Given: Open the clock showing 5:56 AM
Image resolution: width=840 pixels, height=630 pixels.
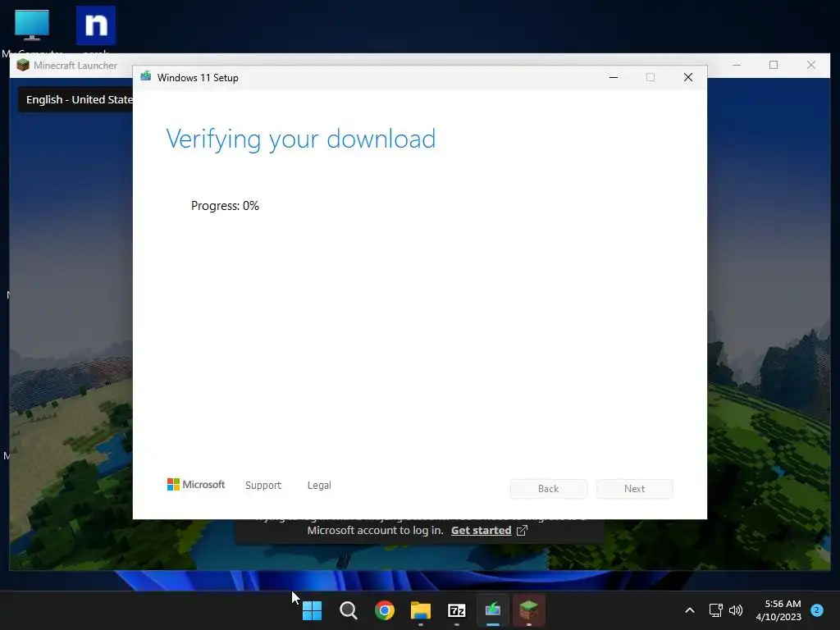Looking at the screenshot, I should pos(778,610).
